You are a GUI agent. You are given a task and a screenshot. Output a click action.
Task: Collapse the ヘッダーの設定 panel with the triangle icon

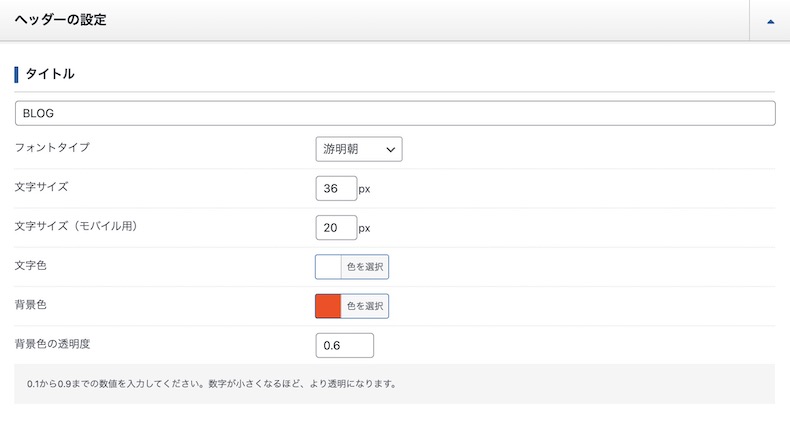click(770, 22)
